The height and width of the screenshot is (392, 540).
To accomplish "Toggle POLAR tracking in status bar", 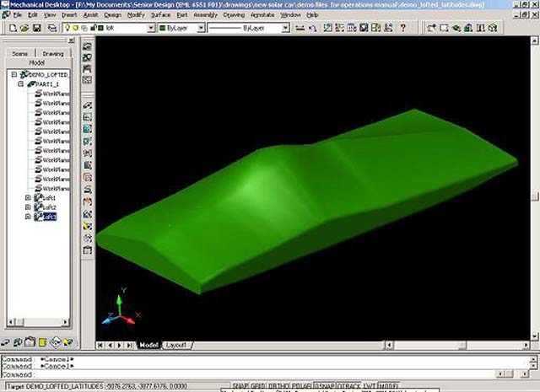I will 302,386.
